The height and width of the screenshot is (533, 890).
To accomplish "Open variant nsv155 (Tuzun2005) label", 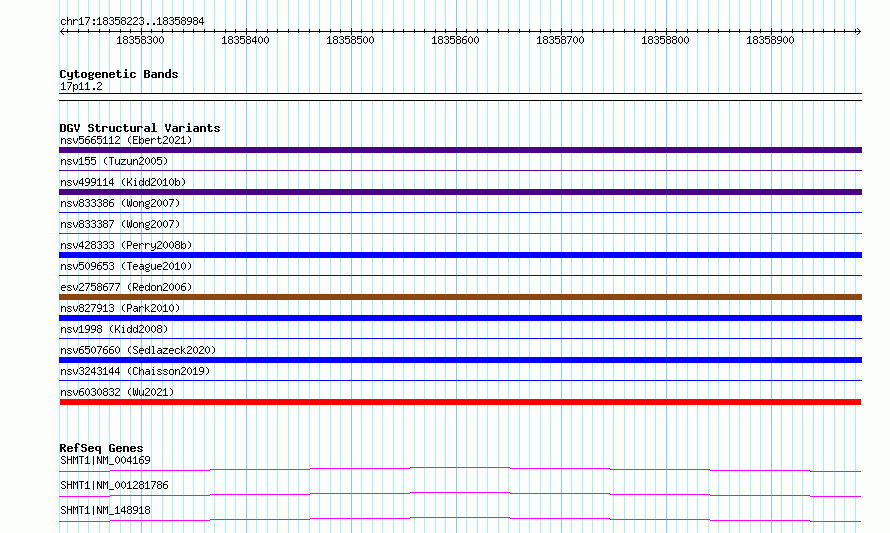I will click(114, 161).
